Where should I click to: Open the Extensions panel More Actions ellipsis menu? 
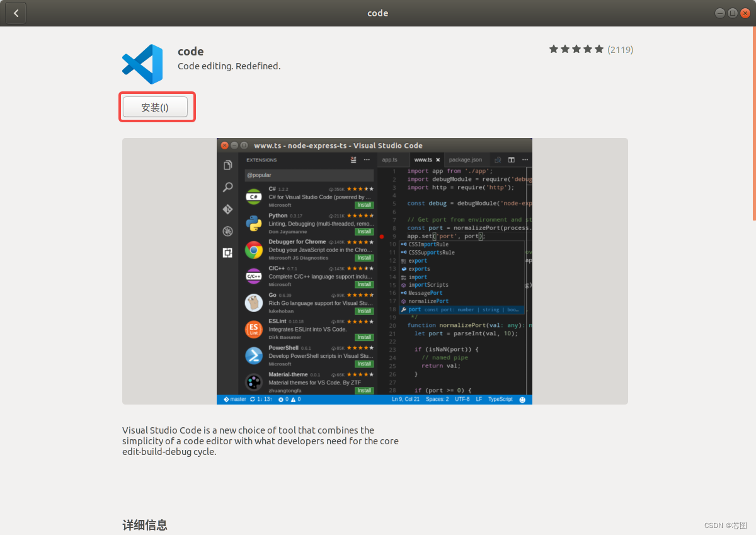pos(367,159)
